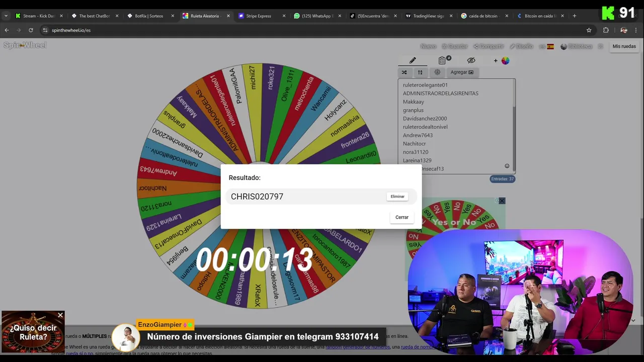Click the ruleterodealtonivel entry
644x362 pixels.
tap(425, 127)
